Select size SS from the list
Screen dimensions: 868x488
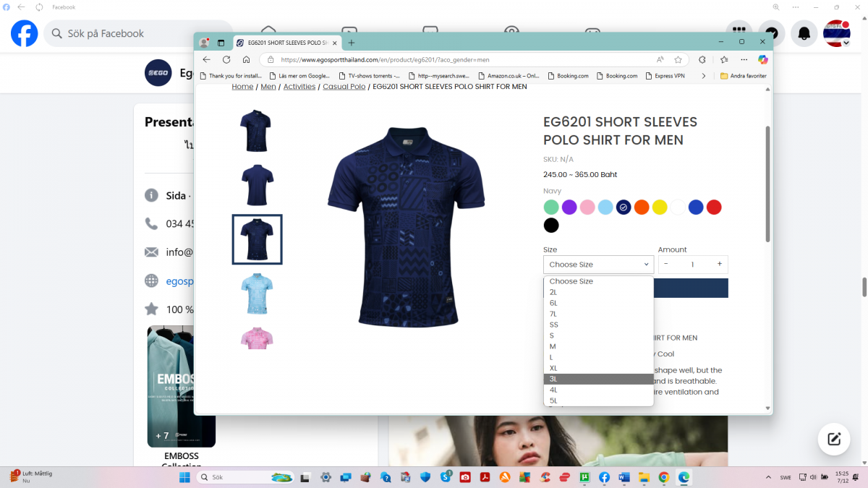tap(599, 325)
